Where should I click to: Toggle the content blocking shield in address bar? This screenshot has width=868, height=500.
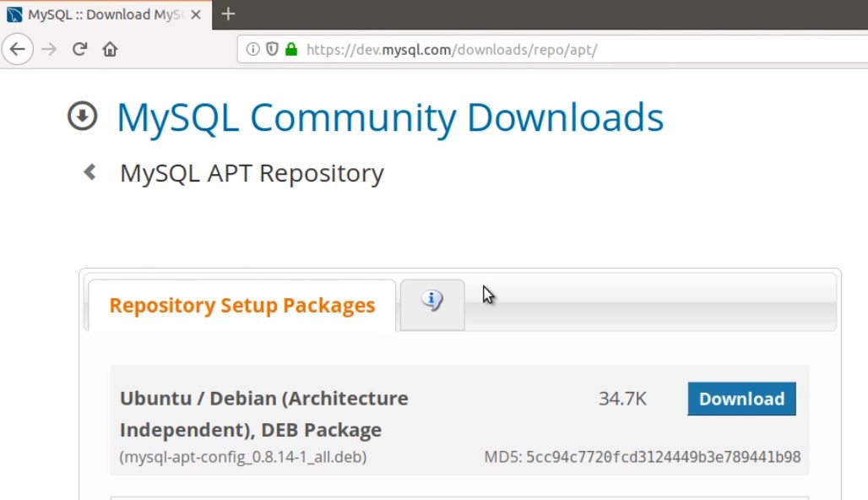pyautogui.click(x=271, y=49)
